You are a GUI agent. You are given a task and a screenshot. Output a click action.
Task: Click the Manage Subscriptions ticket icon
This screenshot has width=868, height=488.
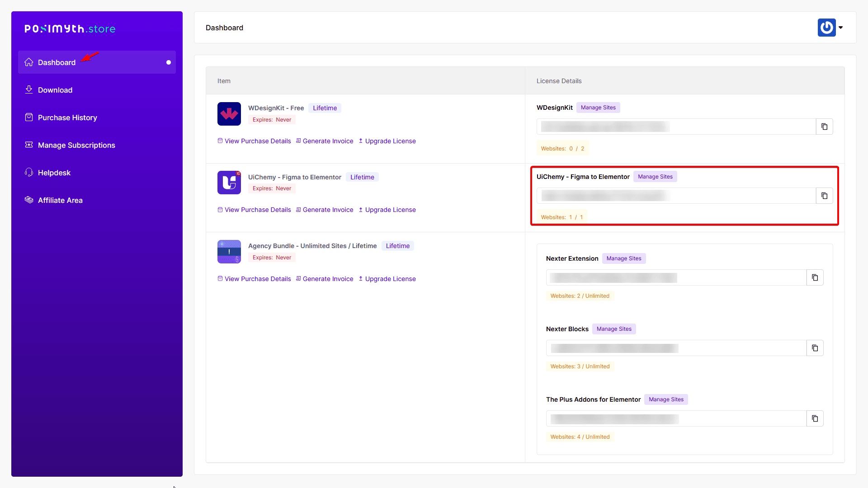pos(29,145)
